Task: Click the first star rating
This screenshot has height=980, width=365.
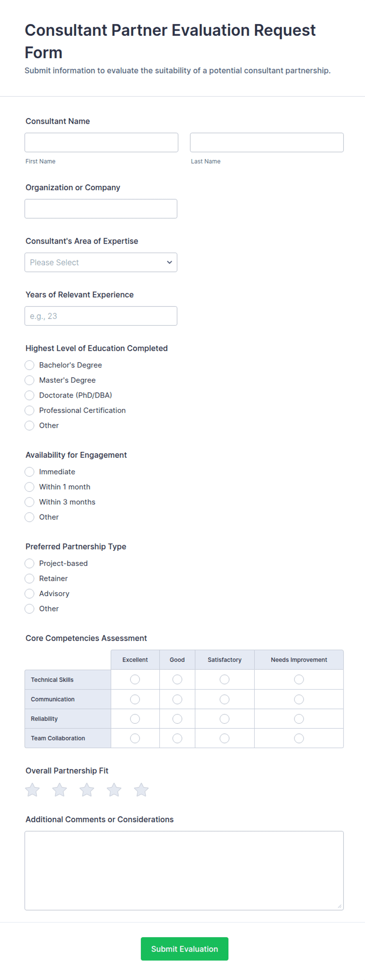Action: (x=32, y=790)
